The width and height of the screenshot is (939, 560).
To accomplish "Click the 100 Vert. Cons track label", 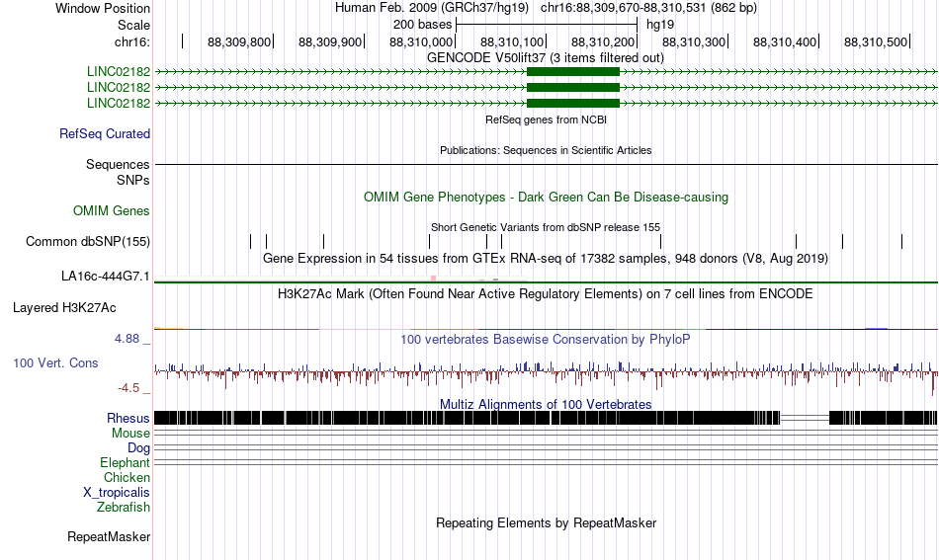I will coord(55,363).
